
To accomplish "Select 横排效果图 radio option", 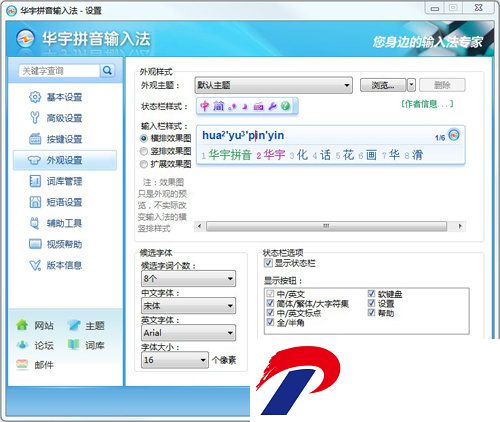I will 144,138.
